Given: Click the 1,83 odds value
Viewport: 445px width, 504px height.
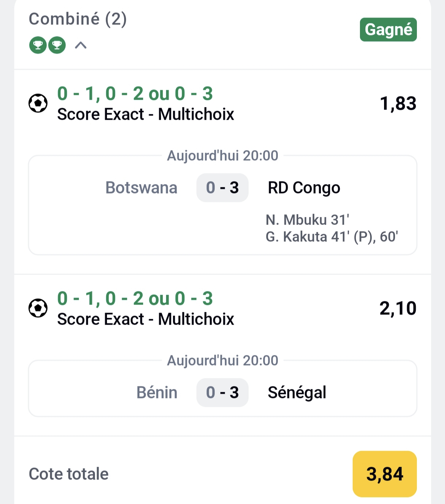Looking at the screenshot, I should coord(398,103).
